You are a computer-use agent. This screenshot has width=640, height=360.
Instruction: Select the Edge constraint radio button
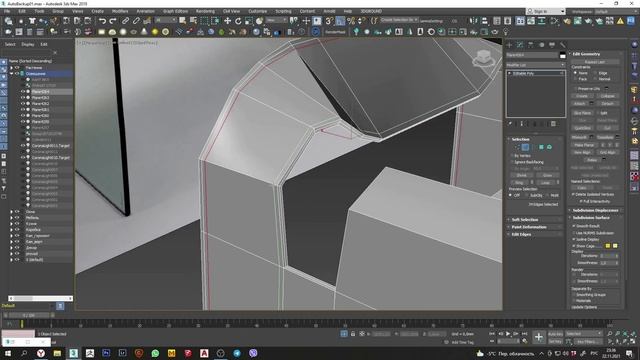coord(595,73)
